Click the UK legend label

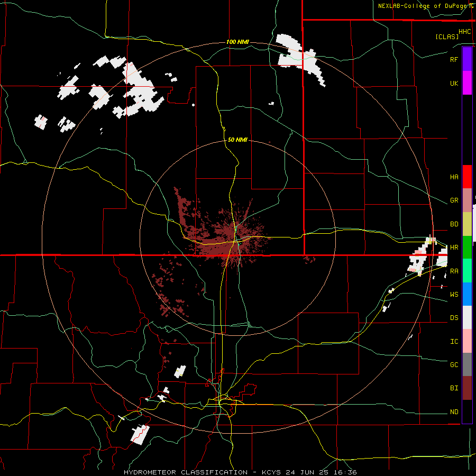tap(454, 83)
